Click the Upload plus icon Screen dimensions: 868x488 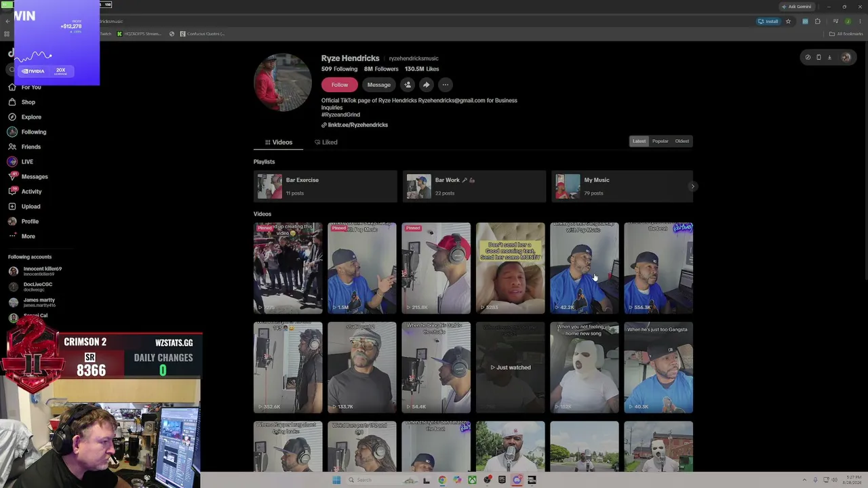click(12, 206)
